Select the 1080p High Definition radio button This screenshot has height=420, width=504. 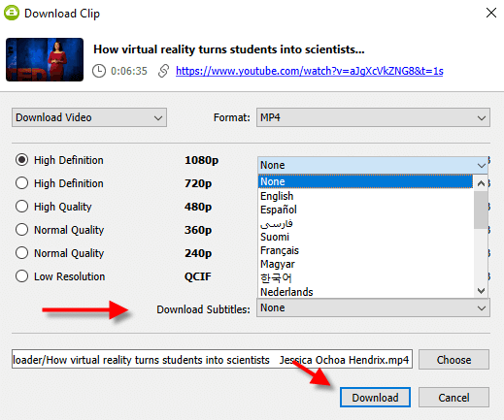(x=21, y=160)
